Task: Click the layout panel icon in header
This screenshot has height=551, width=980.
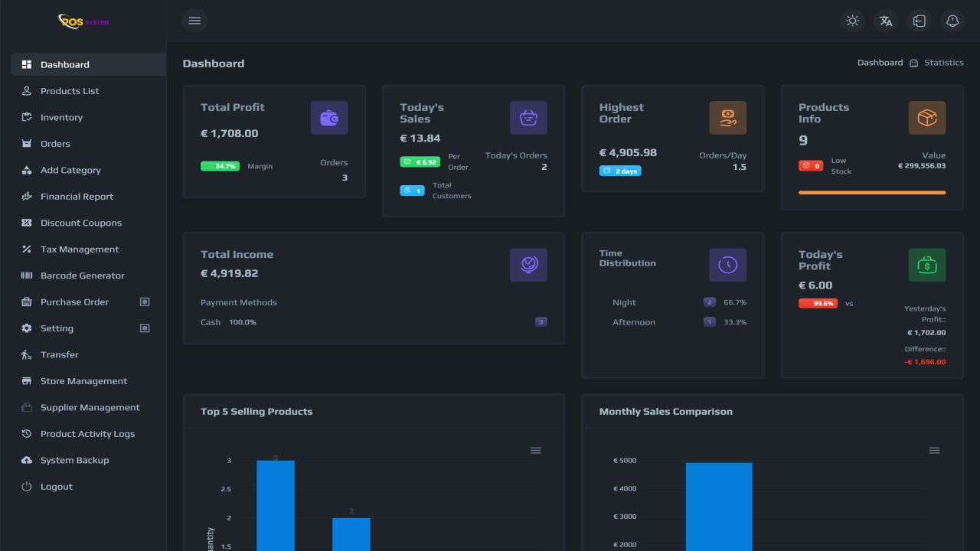Action: click(x=920, y=21)
